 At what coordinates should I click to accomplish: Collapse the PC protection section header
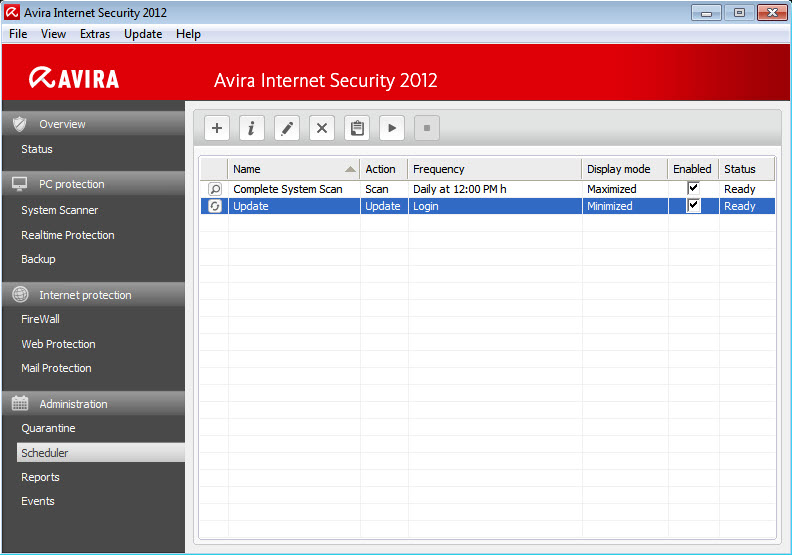pos(94,184)
